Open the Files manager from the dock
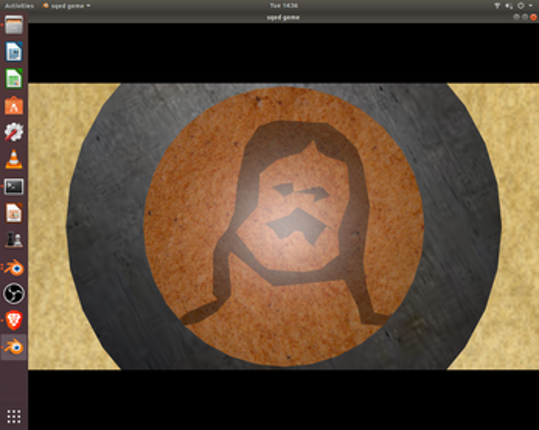 [x=14, y=25]
